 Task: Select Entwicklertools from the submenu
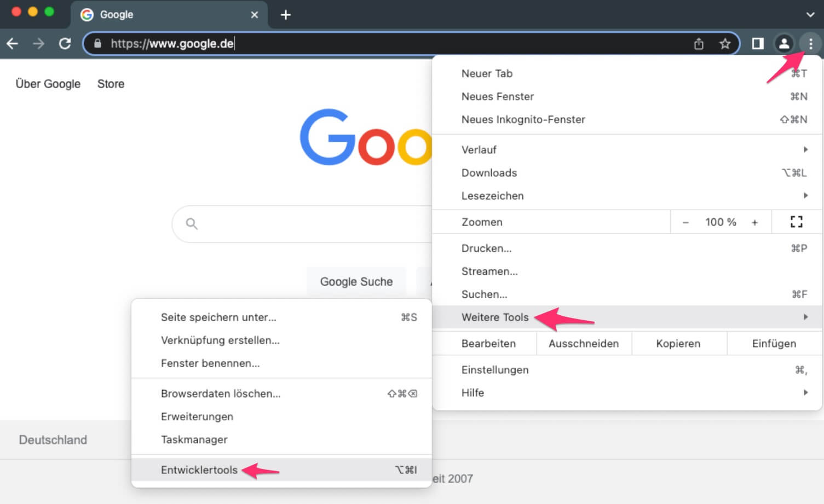pyautogui.click(x=199, y=470)
